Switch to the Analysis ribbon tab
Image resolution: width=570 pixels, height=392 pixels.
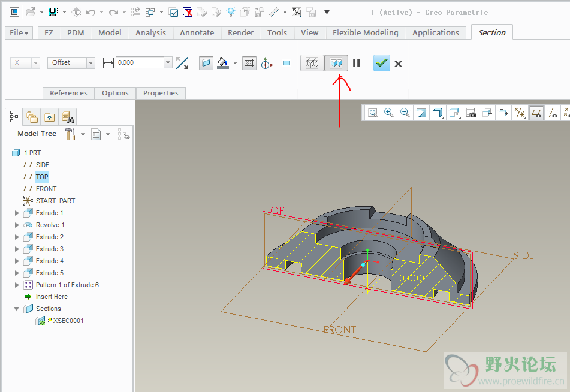coord(151,33)
